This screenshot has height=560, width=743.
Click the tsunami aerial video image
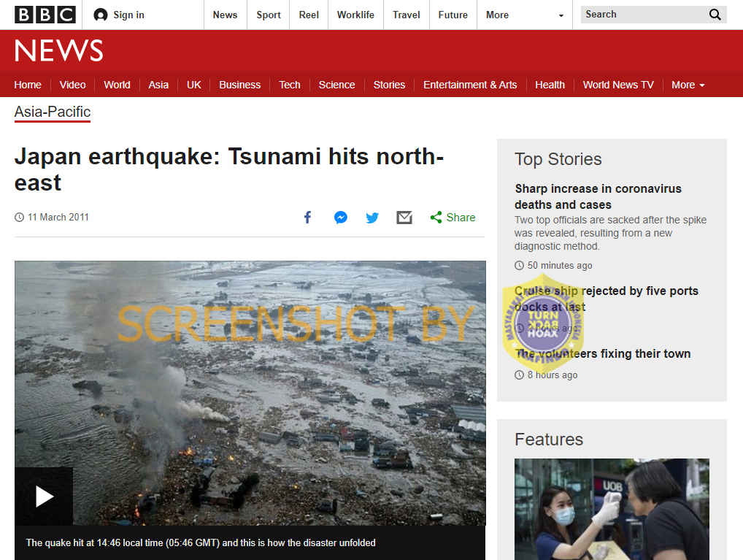click(x=250, y=393)
